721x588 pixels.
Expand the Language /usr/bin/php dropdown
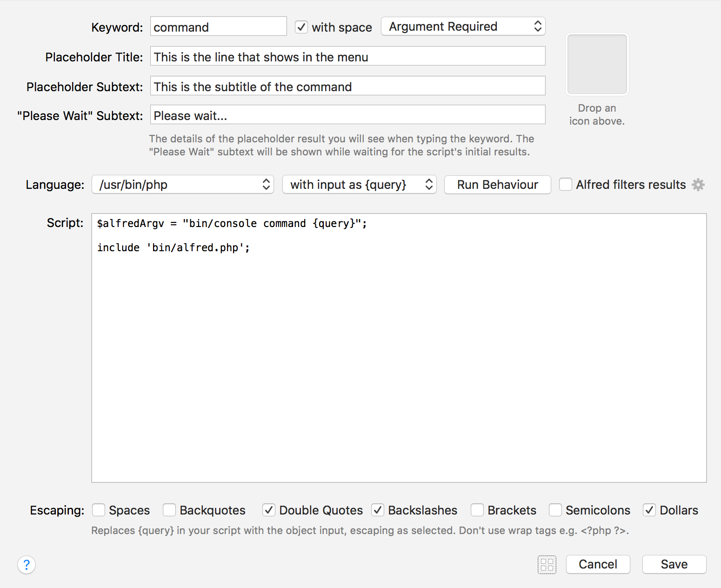pos(183,185)
